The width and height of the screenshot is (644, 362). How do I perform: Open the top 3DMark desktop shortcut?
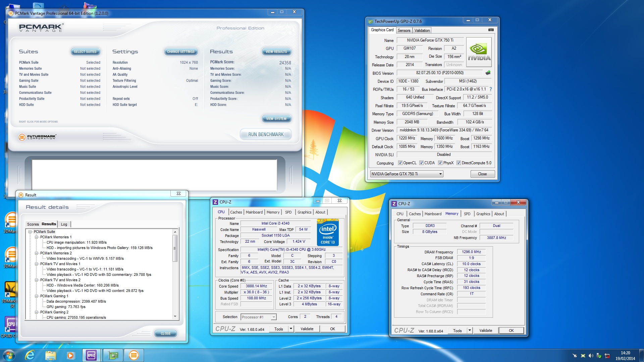coord(10,222)
